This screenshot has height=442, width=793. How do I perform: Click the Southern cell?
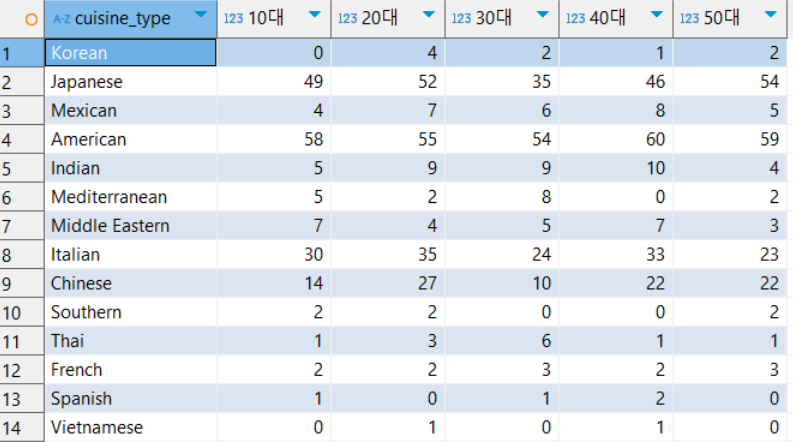coord(130,312)
